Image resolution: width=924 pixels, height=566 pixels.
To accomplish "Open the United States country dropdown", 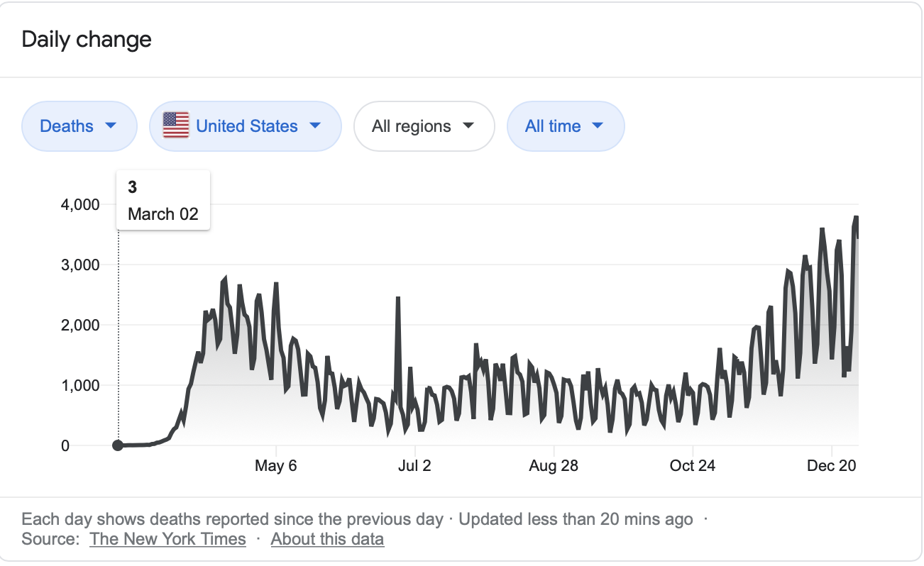I will tap(246, 126).
